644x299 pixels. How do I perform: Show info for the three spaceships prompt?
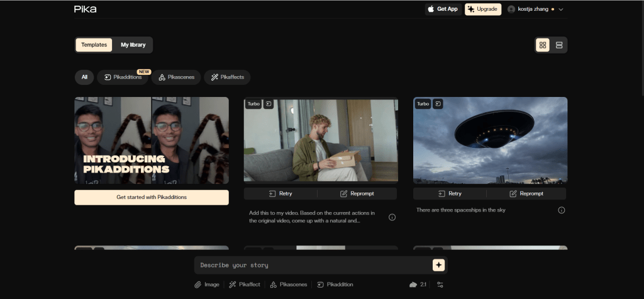point(562,210)
